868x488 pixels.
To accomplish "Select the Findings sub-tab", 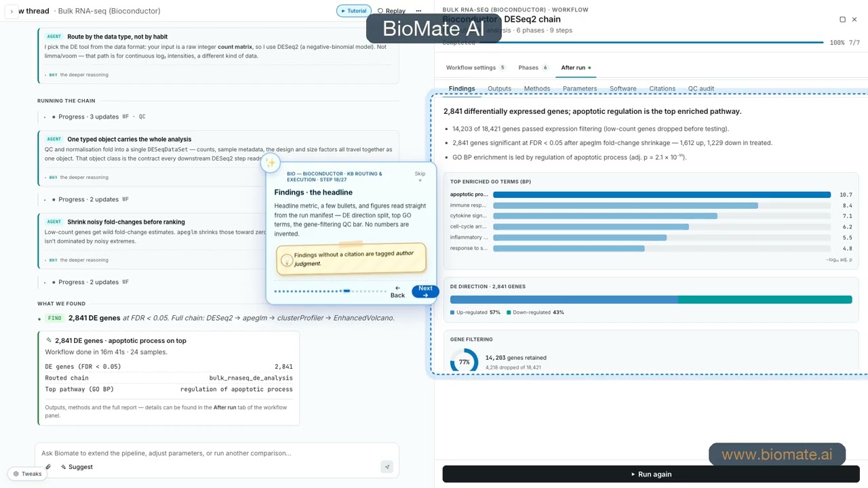I will point(462,89).
